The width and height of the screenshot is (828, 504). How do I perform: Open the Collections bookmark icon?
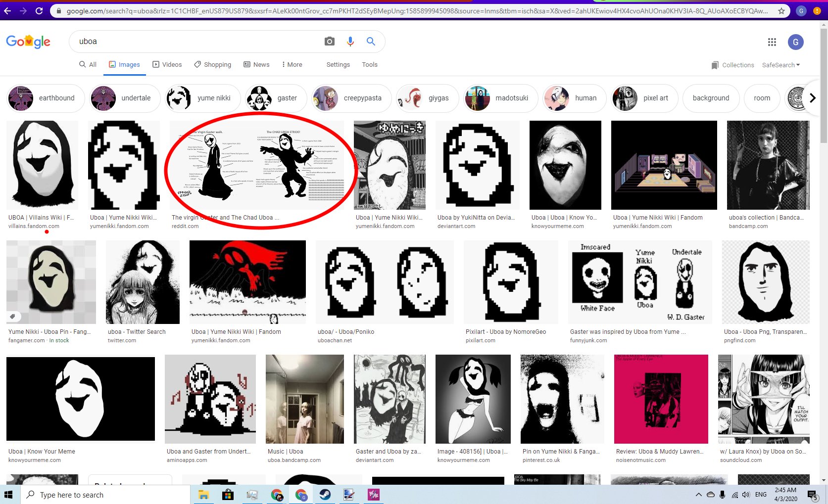pos(715,65)
